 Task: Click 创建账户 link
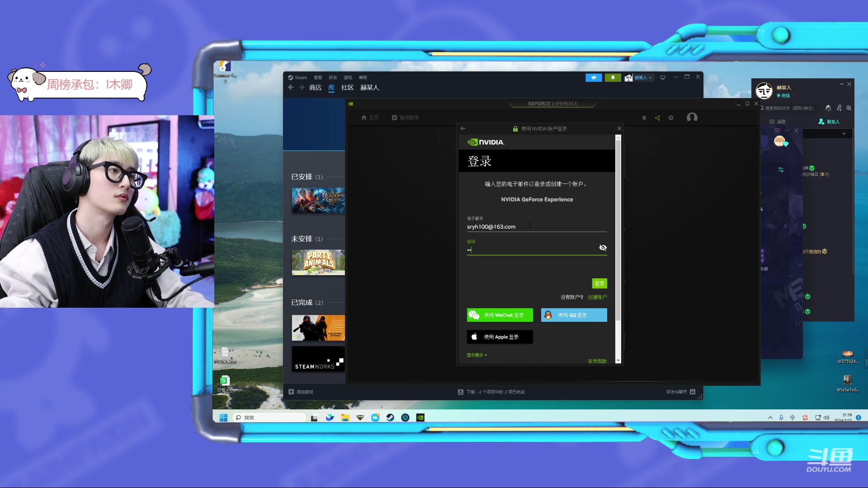click(597, 297)
